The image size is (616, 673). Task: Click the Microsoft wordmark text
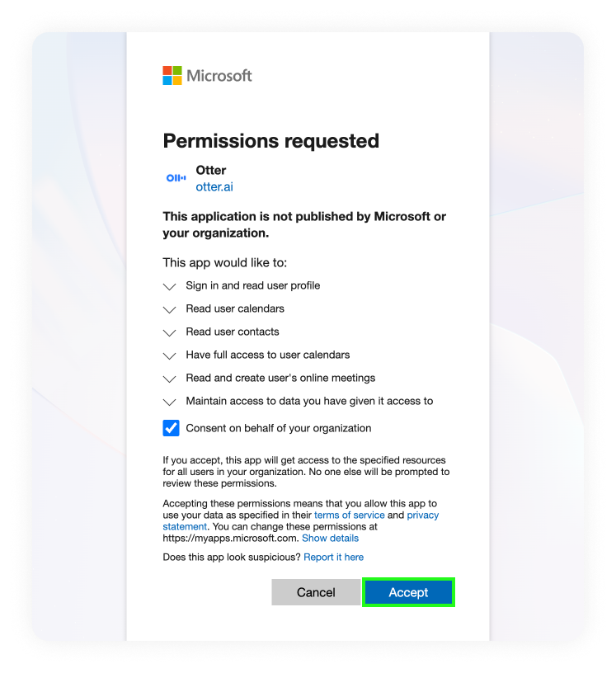pos(219,76)
